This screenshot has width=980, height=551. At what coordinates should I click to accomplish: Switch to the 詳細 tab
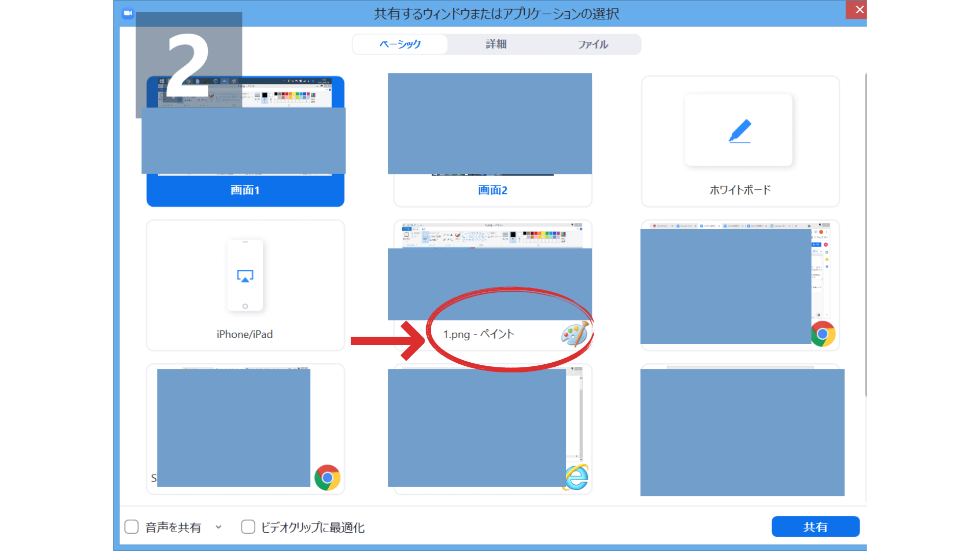496,44
